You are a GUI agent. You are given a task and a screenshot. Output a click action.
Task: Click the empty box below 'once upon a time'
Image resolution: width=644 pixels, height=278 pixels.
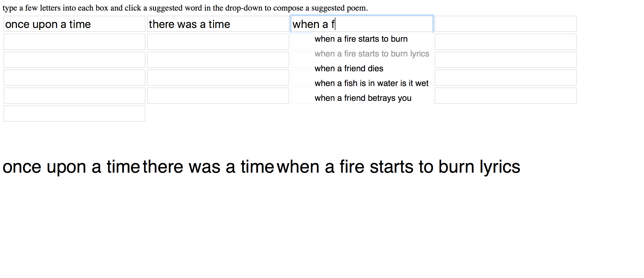point(74,42)
